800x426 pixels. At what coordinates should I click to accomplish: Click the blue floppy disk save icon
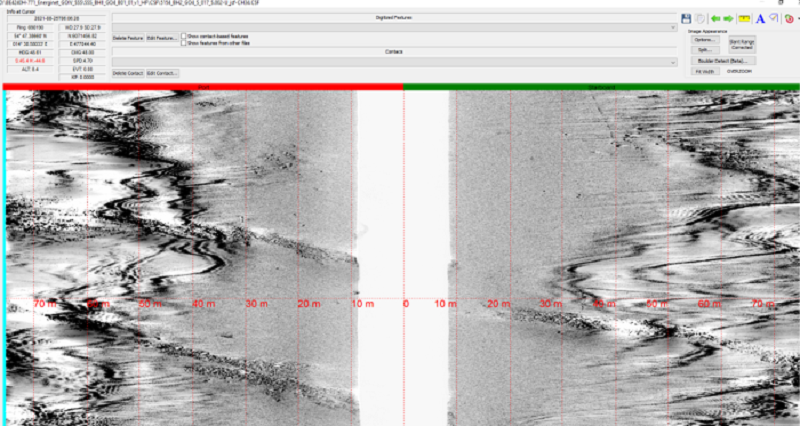click(x=687, y=19)
